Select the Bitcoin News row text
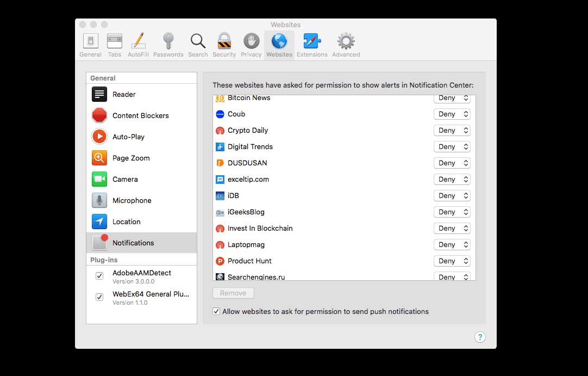This screenshot has height=376, width=588. (x=249, y=97)
